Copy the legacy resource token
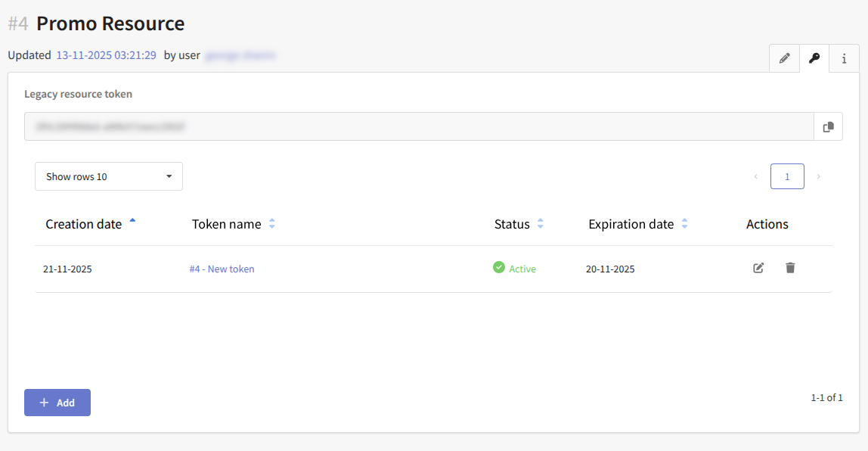The width and height of the screenshot is (868, 451). point(828,126)
